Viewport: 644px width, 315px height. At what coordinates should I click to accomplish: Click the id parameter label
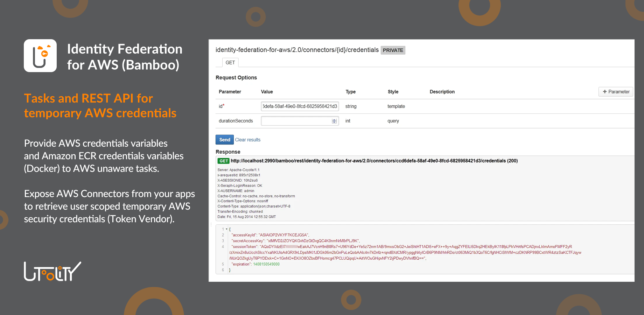tap(222, 106)
